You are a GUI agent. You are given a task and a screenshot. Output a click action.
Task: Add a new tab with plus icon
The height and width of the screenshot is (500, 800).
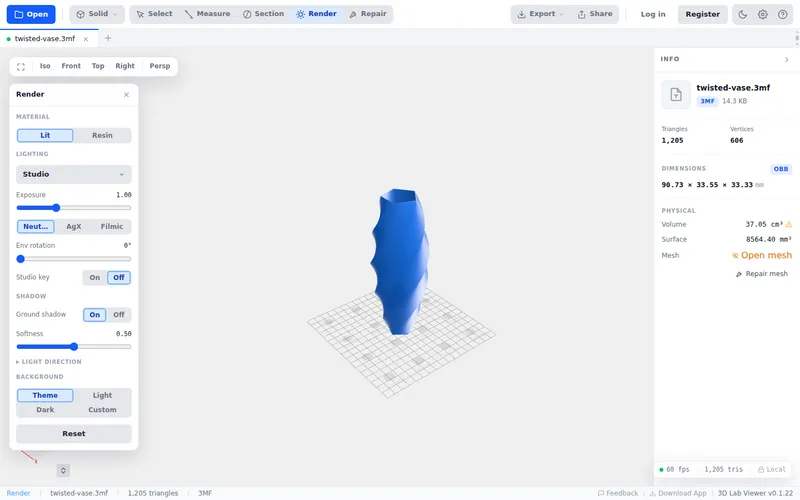coord(108,38)
